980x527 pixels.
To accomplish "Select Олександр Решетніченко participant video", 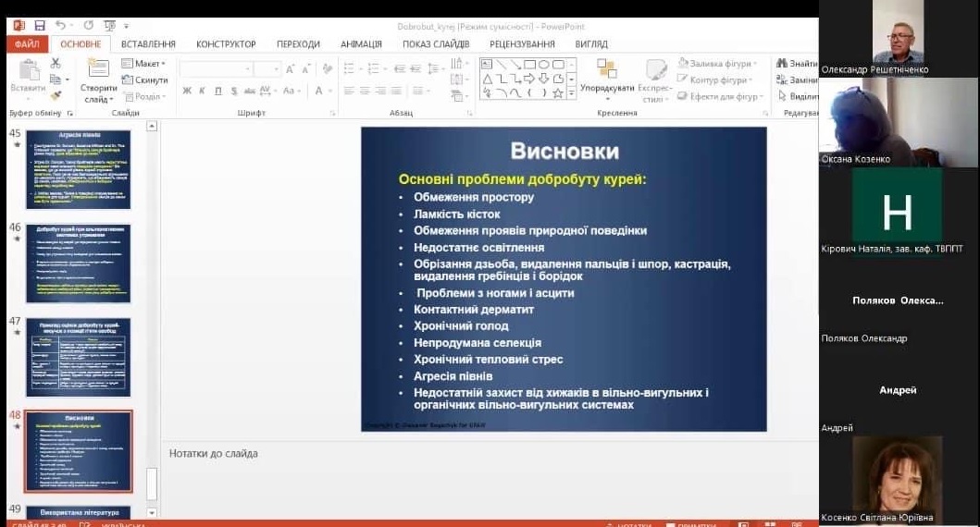I will point(899,38).
